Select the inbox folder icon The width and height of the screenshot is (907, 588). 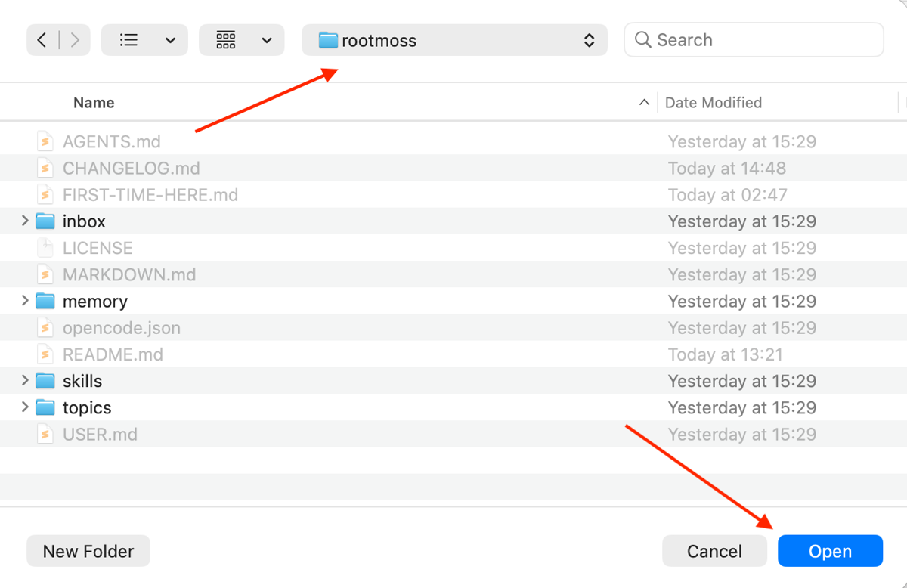tap(46, 221)
